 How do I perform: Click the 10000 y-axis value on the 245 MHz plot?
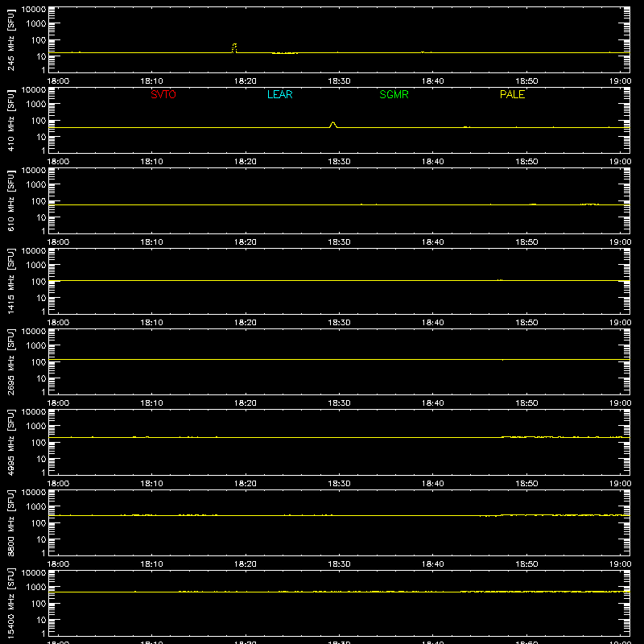click(x=34, y=10)
